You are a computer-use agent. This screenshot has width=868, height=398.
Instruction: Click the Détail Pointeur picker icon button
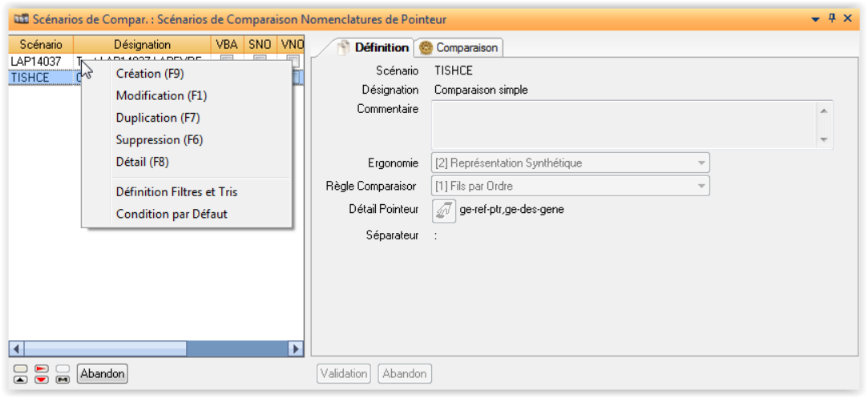444,211
